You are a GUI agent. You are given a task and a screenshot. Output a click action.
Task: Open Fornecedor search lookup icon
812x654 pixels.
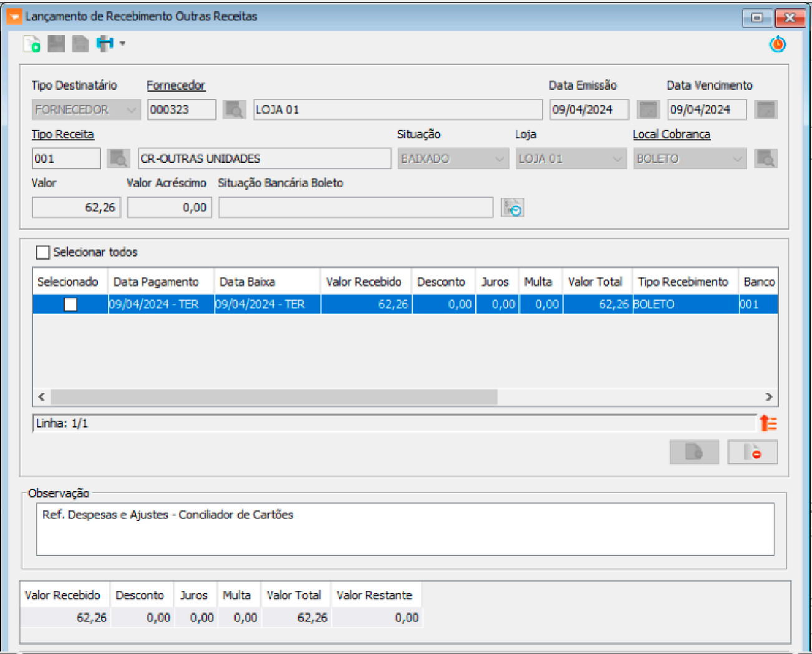point(234,110)
